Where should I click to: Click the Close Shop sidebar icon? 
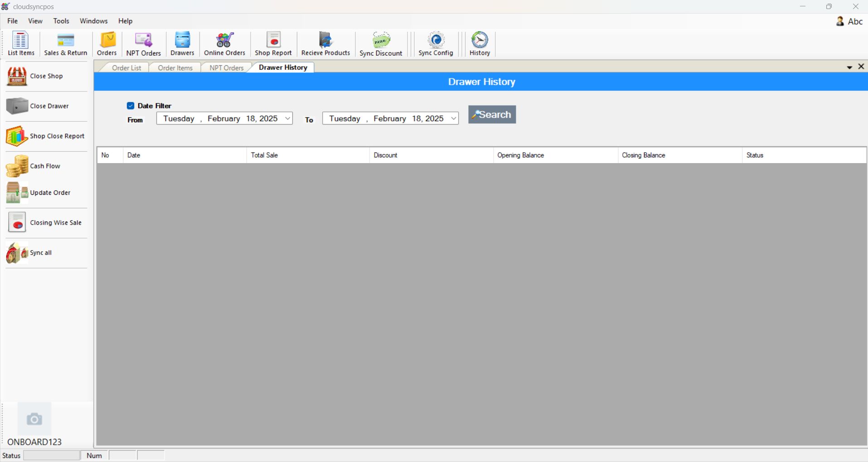coord(17,76)
